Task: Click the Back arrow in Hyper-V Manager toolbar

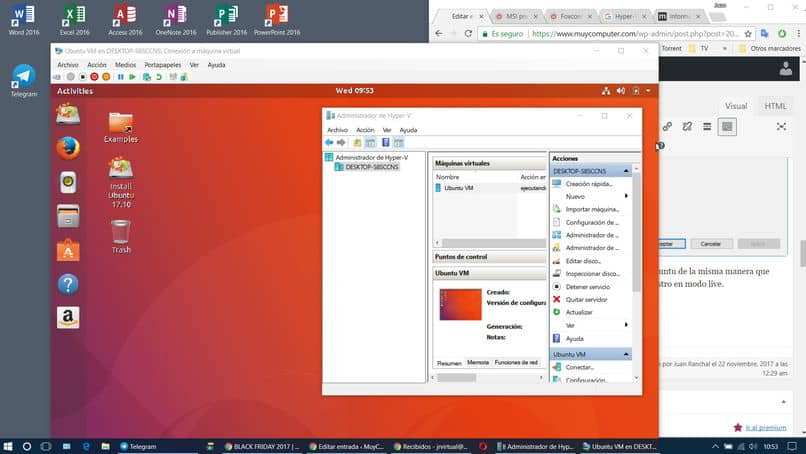Action: coord(329,142)
